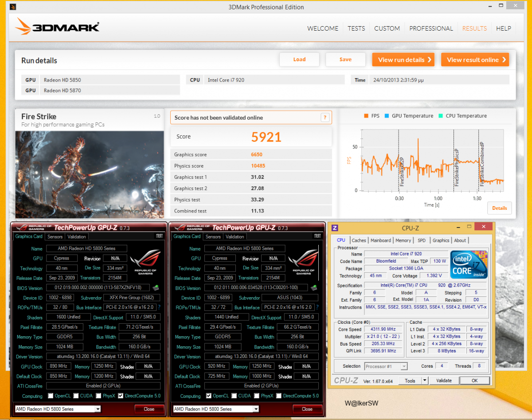The image size is (532, 420).
Task: Open the PROFESSIONAL section in 3DMark
Action: [431, 28]
